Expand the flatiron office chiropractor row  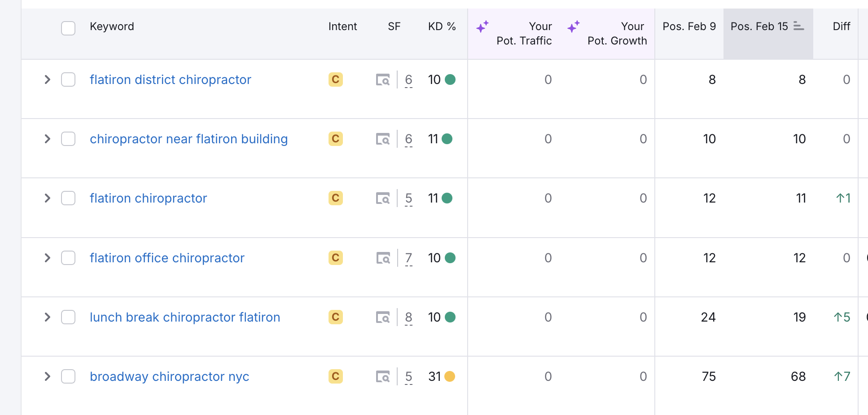pyautogui.click(x=47, y=258)
